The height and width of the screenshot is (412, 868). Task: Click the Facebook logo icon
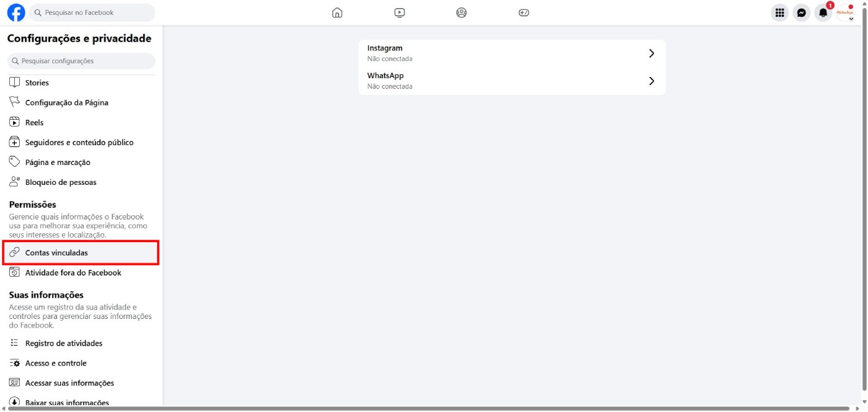(16, 12)
